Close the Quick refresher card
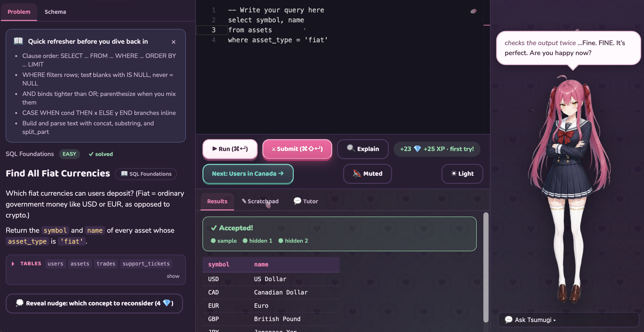 tap(173, 42)
